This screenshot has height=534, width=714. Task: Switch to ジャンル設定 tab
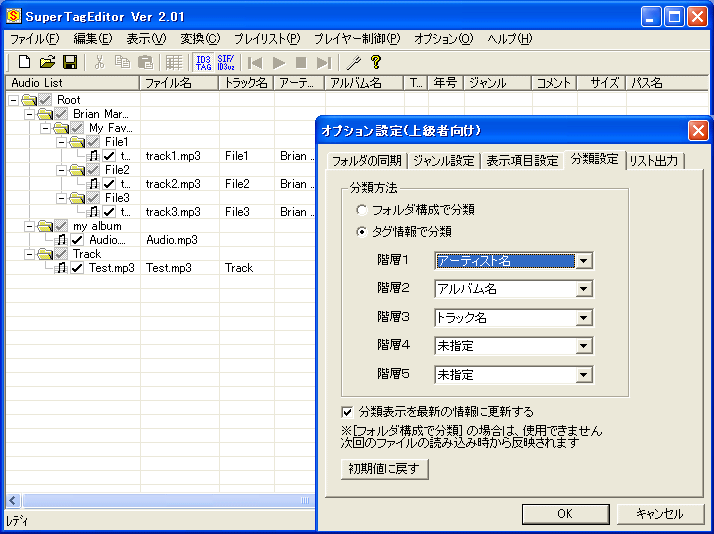click(444, 161)
